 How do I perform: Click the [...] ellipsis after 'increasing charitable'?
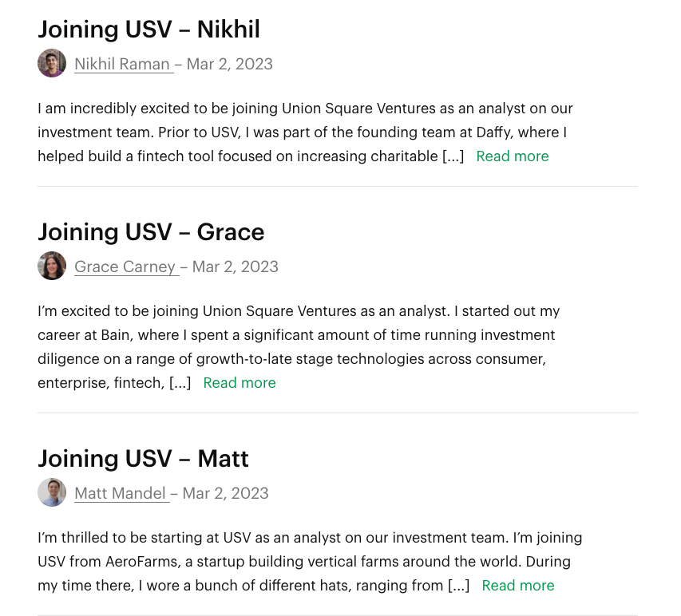coord(453,156)
